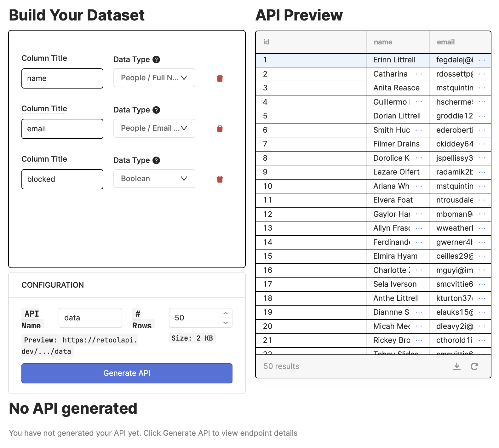The height and width of the screenshot is (448, 499).
Task: Expand the People / Full Name type dropdown
Action: [154, 78]
